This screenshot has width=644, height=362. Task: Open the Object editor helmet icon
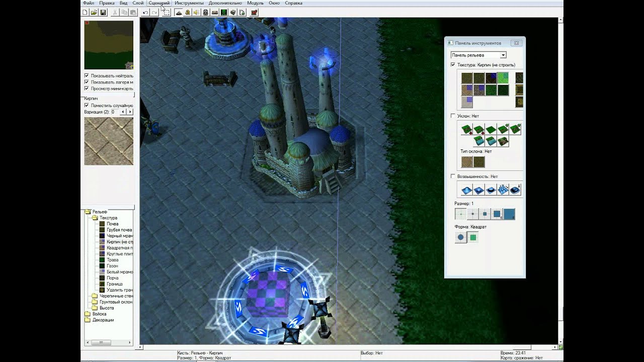tap(206, 12)
